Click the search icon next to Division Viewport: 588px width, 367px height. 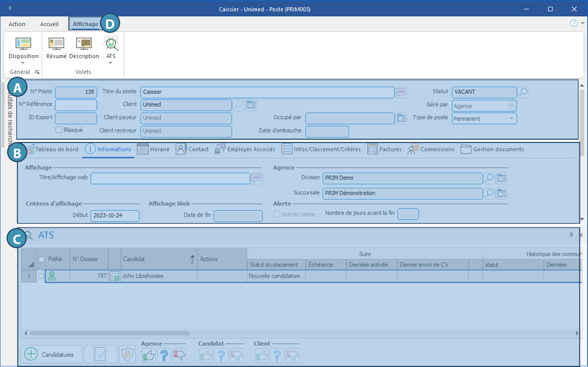[x=489, y=178]
